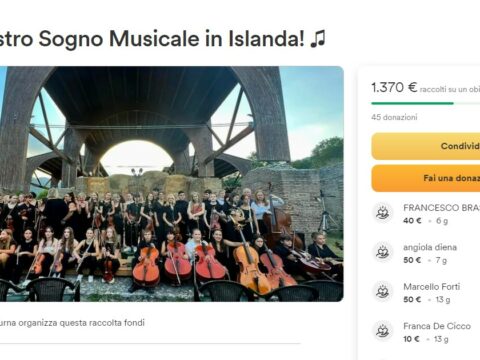The height and width of the screenshot is (360, 480).
Task: Click the 1.370 € raised amount
Action: tap(394, 88)
